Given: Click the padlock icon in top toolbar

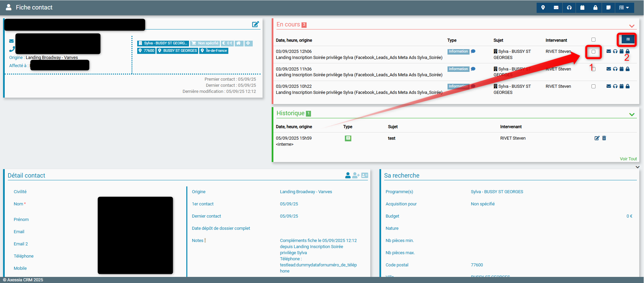Looking at the screenshot, I should click(x=595, y=7).
